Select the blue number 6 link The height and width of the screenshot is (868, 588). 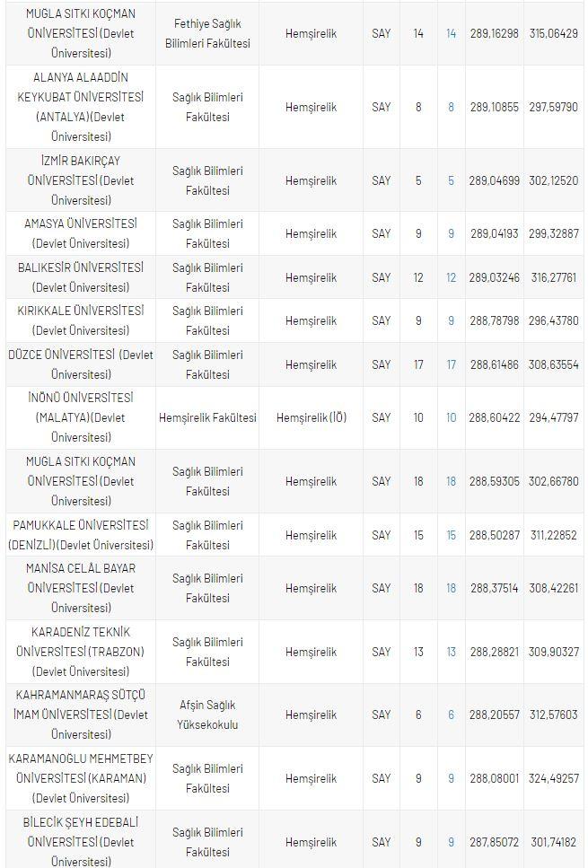click(451, 715)
